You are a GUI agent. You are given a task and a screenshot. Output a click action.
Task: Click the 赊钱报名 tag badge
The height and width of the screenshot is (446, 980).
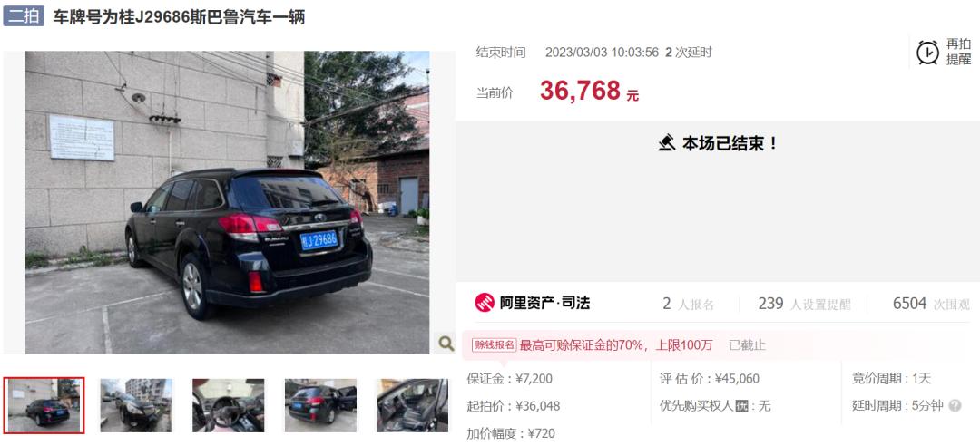point(494,344)
